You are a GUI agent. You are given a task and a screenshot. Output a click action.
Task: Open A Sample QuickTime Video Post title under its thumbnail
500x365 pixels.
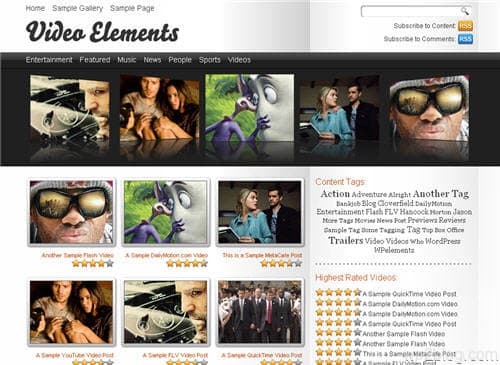(262, 355)
